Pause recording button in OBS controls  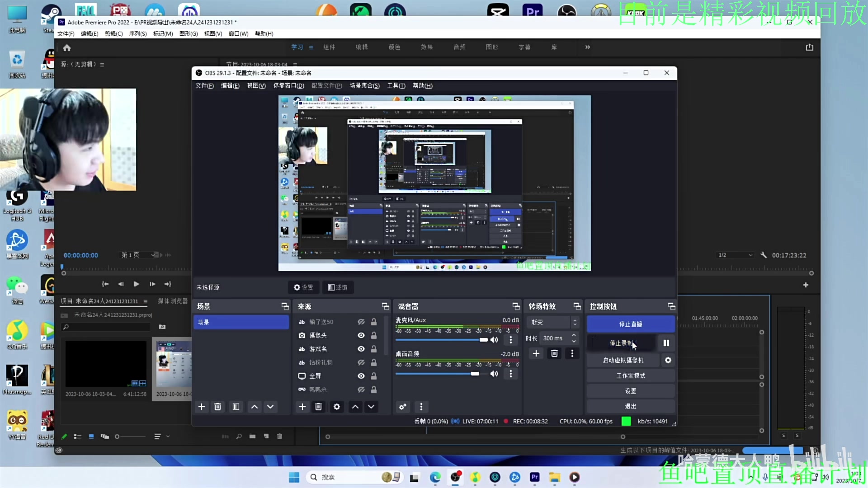(x=666, y=343)
